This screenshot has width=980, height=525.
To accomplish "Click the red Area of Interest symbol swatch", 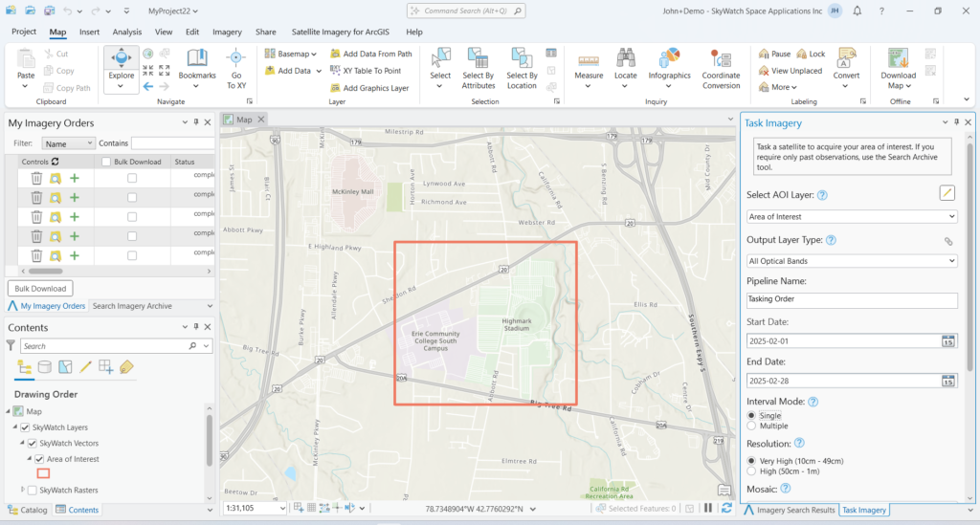I will tap(43, 474).
